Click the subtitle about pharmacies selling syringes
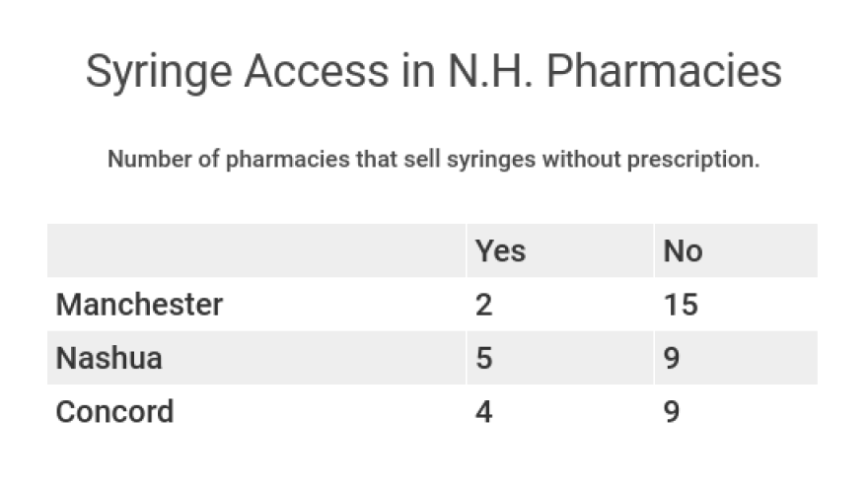 [433, 160]
